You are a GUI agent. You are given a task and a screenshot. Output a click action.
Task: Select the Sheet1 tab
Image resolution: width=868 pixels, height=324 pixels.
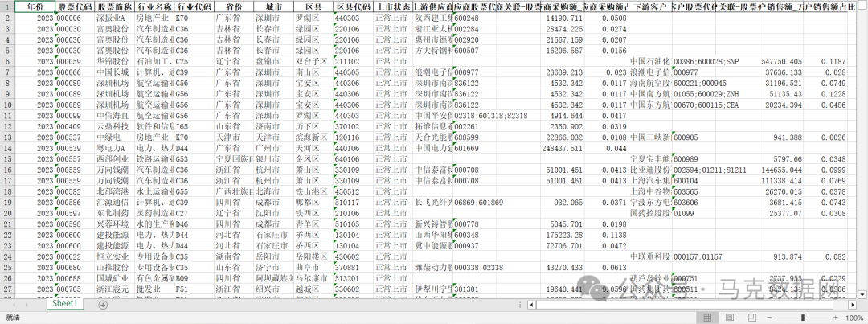65,304
